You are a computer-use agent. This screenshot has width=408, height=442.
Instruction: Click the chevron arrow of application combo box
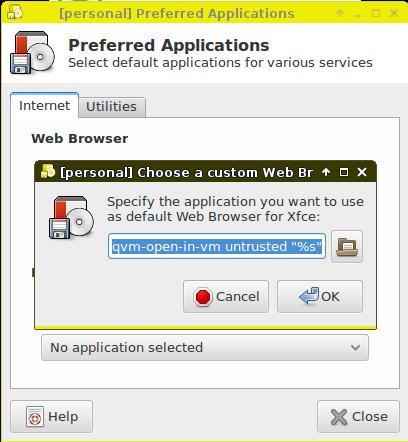[355, 347]
